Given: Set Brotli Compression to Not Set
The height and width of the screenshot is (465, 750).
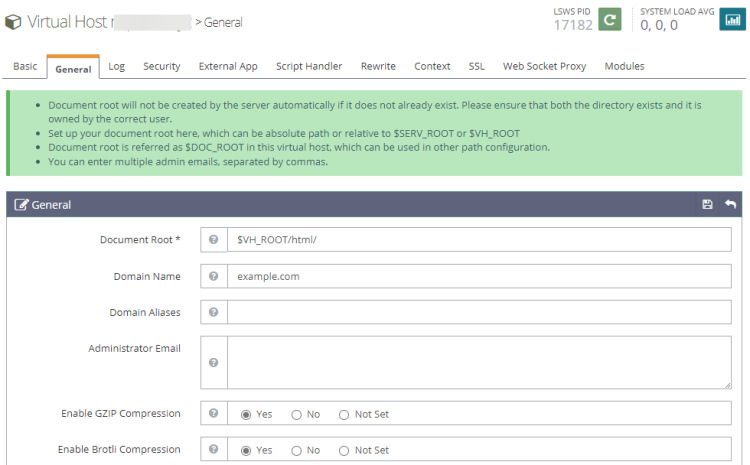Looking at the screenshot, I should [344, 451].
